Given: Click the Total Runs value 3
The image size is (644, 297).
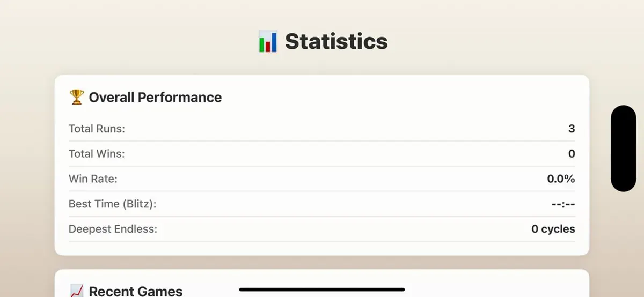Looking at the screenshot, I should click(x=572, y=129).
